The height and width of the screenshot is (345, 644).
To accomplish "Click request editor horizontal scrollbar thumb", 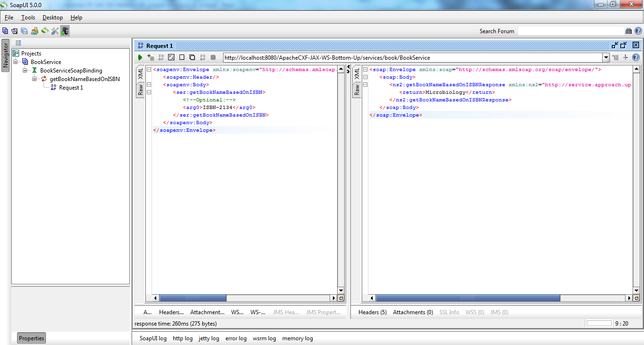I will click(x=193, y=298).
